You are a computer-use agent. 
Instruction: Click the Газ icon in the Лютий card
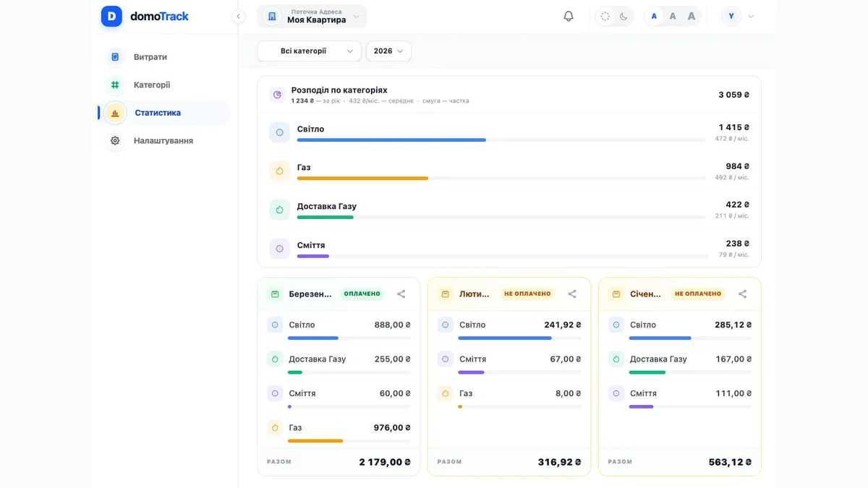click(446, 394)
